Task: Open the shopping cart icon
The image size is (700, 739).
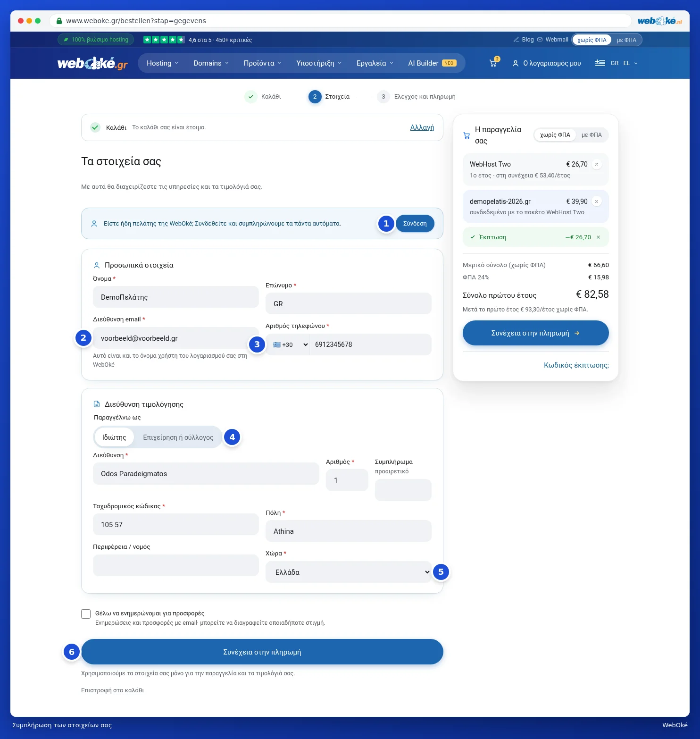Action: (493, 63)
